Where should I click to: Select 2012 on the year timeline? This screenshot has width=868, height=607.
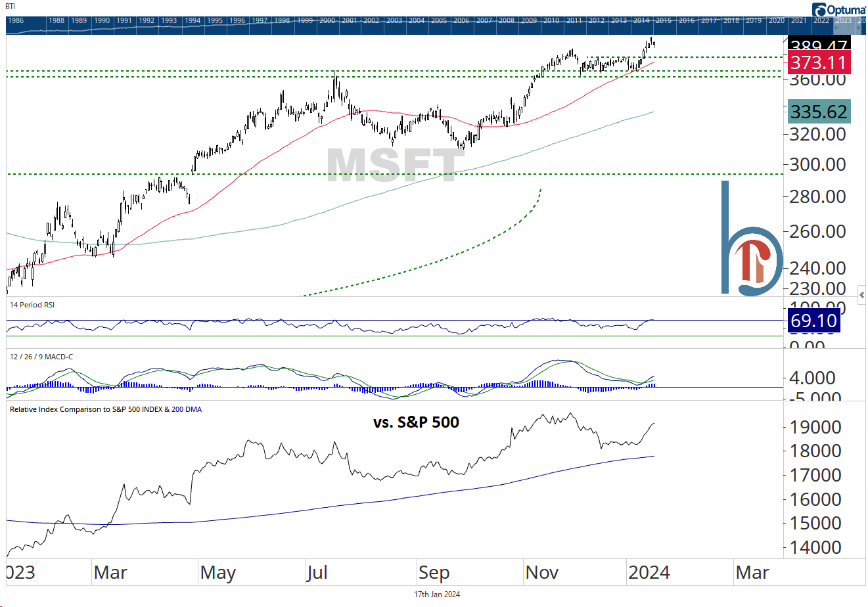point(597,20)
